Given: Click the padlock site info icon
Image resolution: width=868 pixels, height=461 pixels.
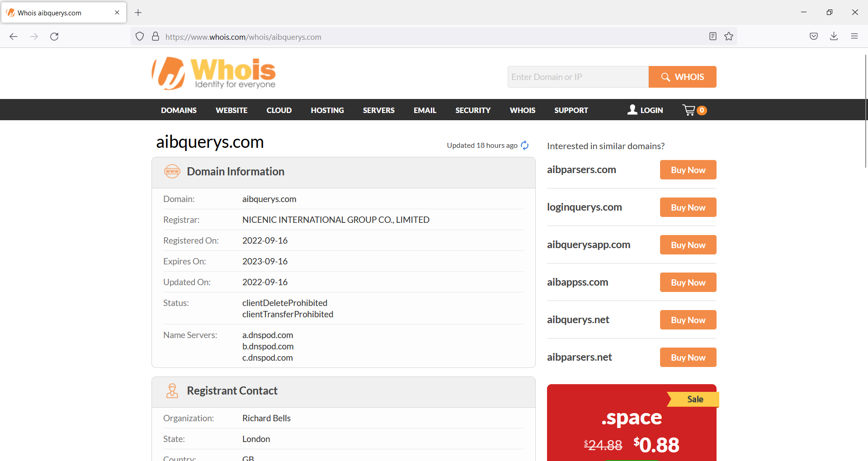Looking at the screenshot, I should 156,37.
